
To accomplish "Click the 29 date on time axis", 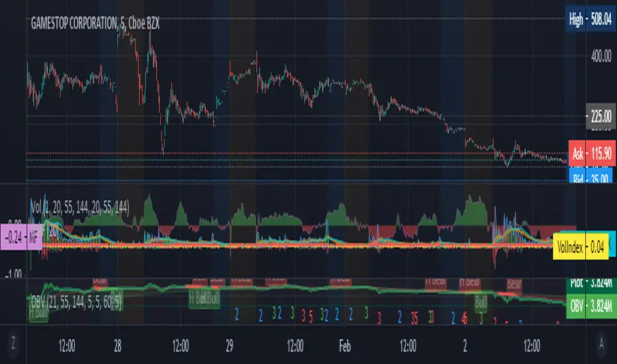I will coord(230,346).
